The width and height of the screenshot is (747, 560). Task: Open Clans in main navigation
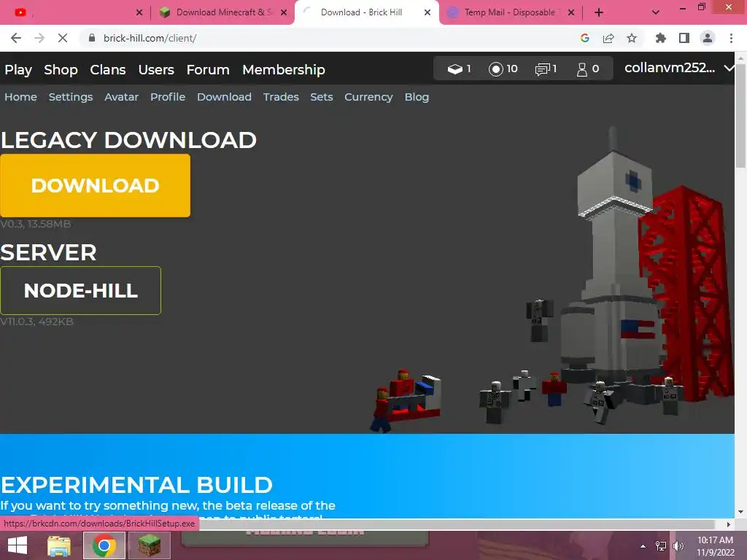pyautogui.click(x=108, y=69)
